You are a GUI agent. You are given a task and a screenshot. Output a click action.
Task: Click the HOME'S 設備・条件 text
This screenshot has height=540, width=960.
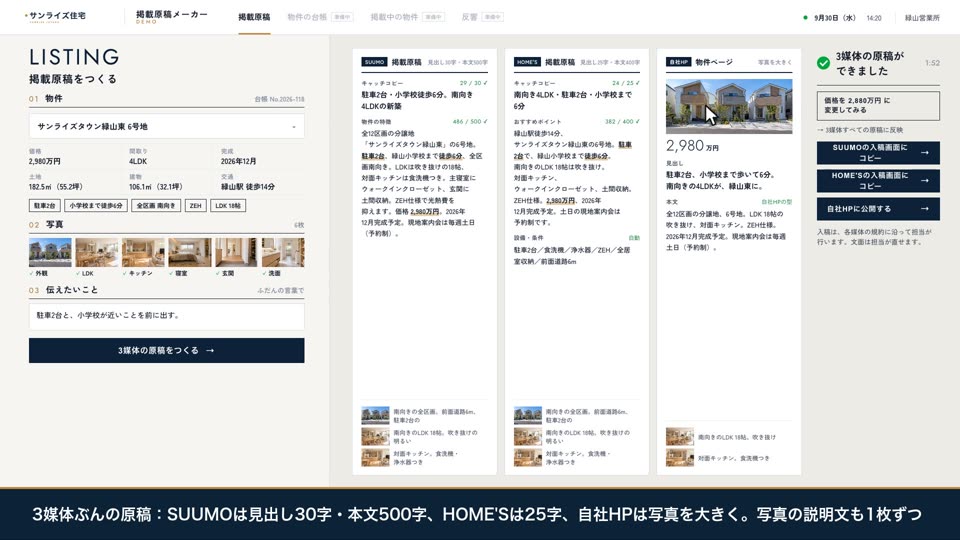(x=572, y=255)
